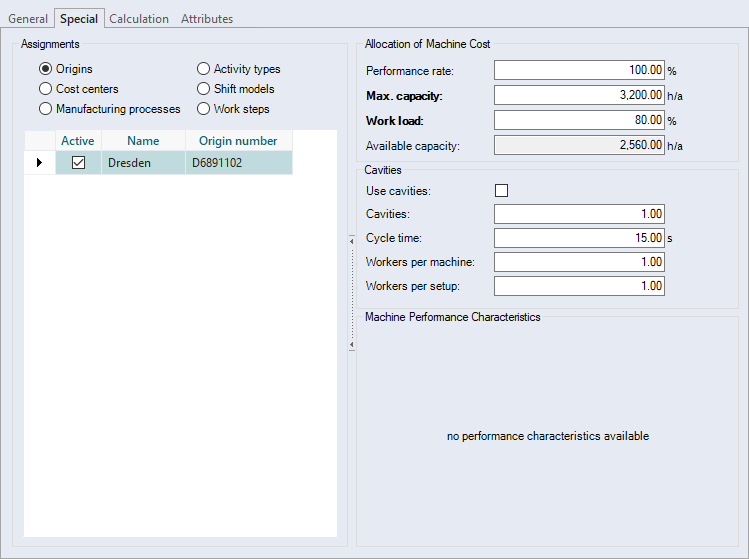
Task: Collapse splitter using upper arrow handle
Action: [351, 240]
